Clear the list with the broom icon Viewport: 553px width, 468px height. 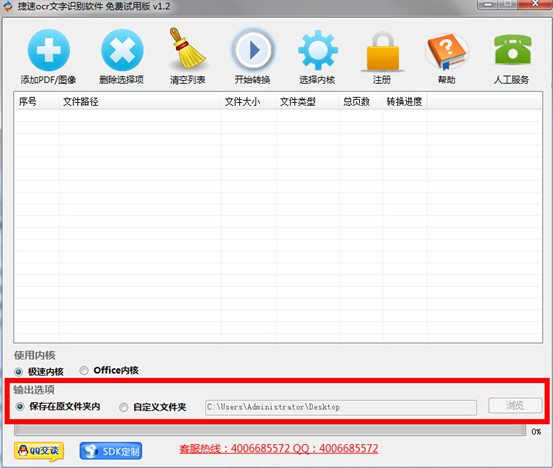pyautogui.click(x=187, y=49)
